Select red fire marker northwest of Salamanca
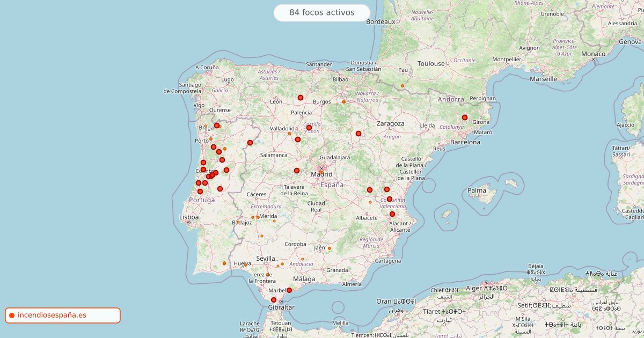 250,143
